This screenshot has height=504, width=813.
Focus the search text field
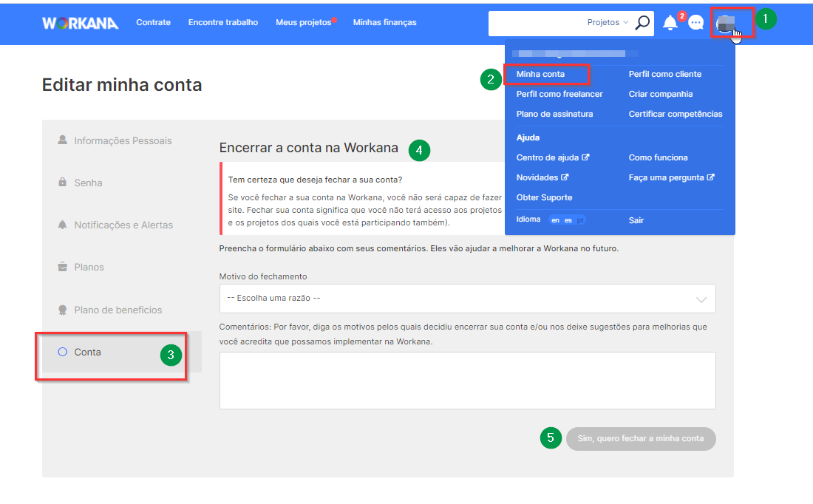[535, 23]
